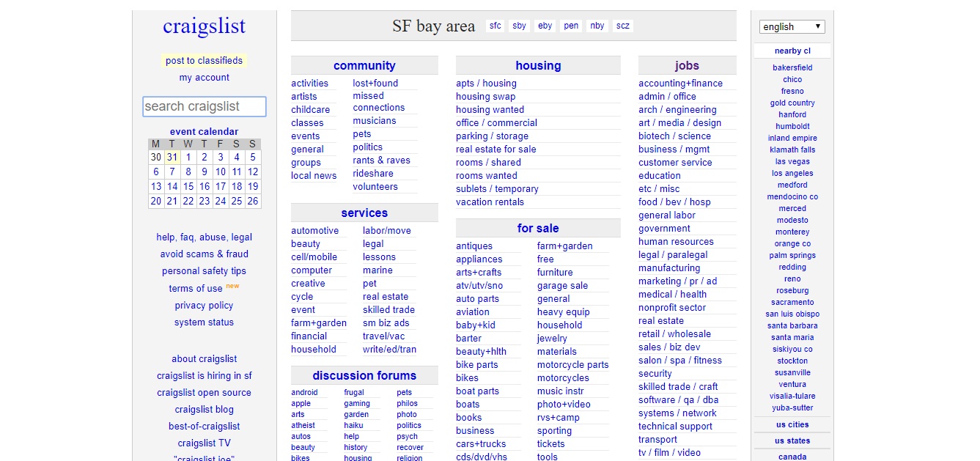Open food / bev / hosp jobs
This screenshot has height=461, width=980.
[675, 202]
